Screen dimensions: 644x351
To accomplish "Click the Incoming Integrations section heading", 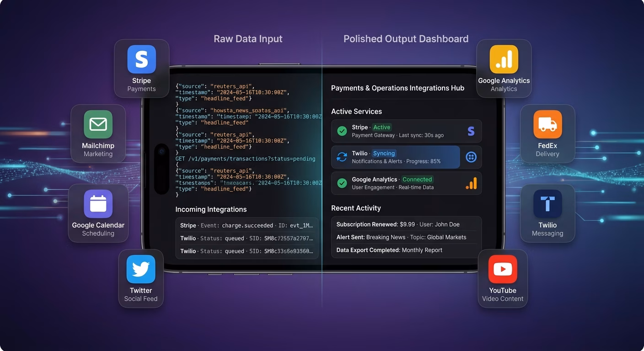I will [211, 209].
